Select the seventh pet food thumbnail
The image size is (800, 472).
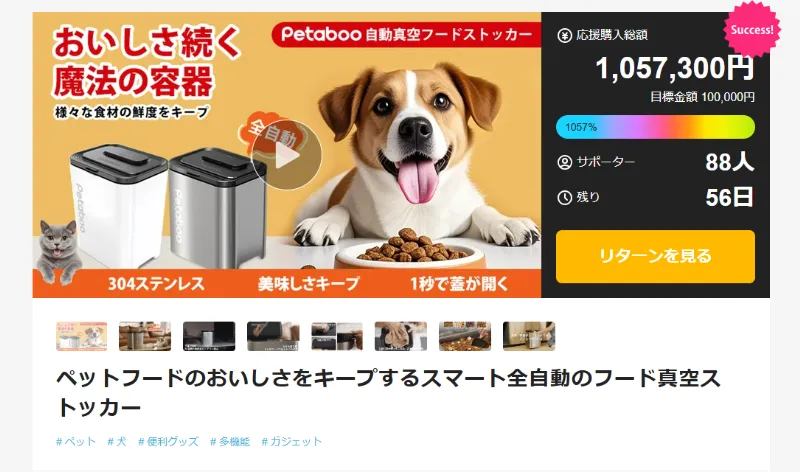pyautogui.click(x=465, y=336)
